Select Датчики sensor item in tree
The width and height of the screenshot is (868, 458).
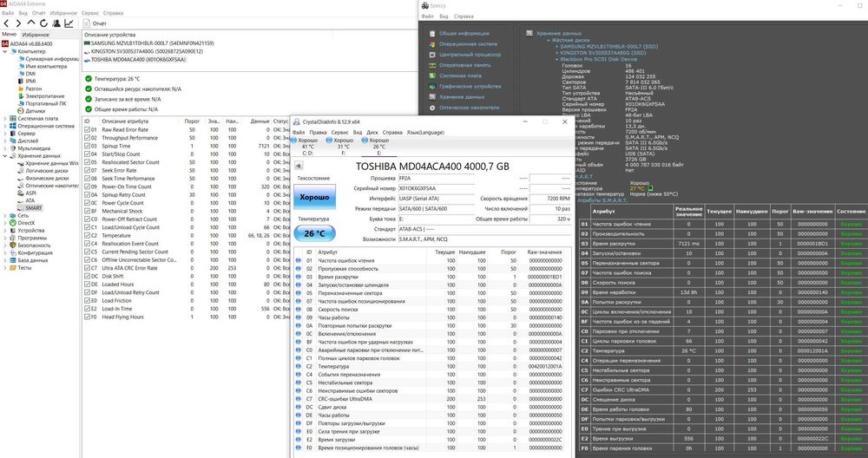pyautogui.click(x=35, y=111)
